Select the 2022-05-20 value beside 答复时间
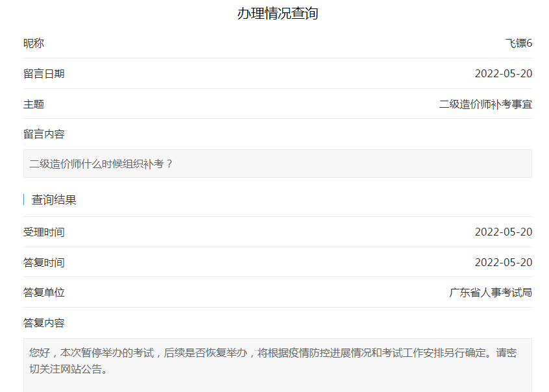This screenshot has height=392, width=549. click(x=504, y=262)
